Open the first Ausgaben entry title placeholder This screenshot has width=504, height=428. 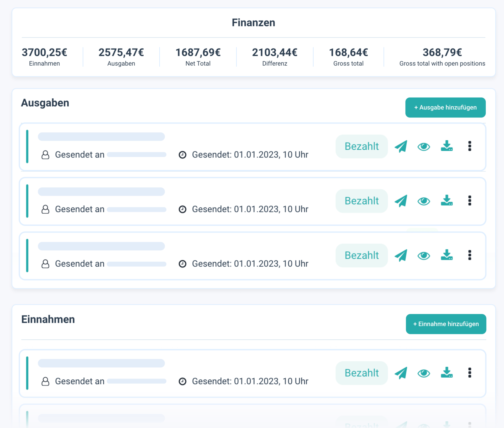pos(101,137)
